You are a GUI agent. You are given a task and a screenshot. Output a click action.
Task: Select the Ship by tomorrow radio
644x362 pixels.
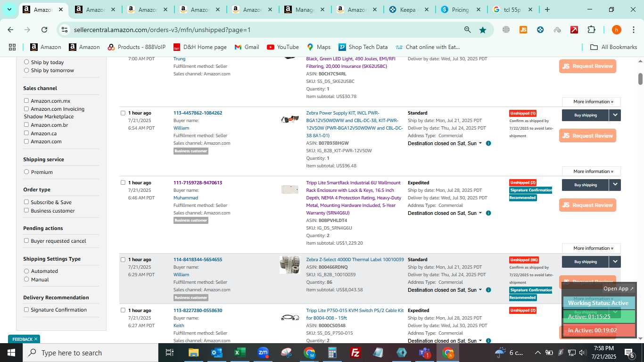click(x=26, y=70)
